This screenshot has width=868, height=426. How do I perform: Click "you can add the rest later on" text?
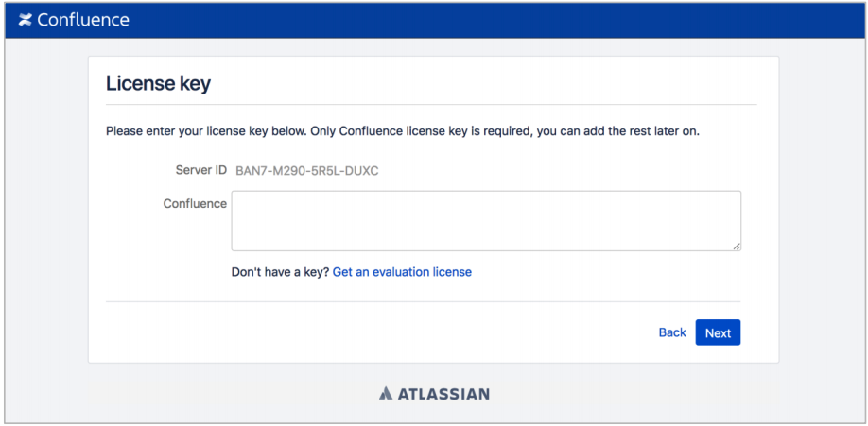point(617,131)
